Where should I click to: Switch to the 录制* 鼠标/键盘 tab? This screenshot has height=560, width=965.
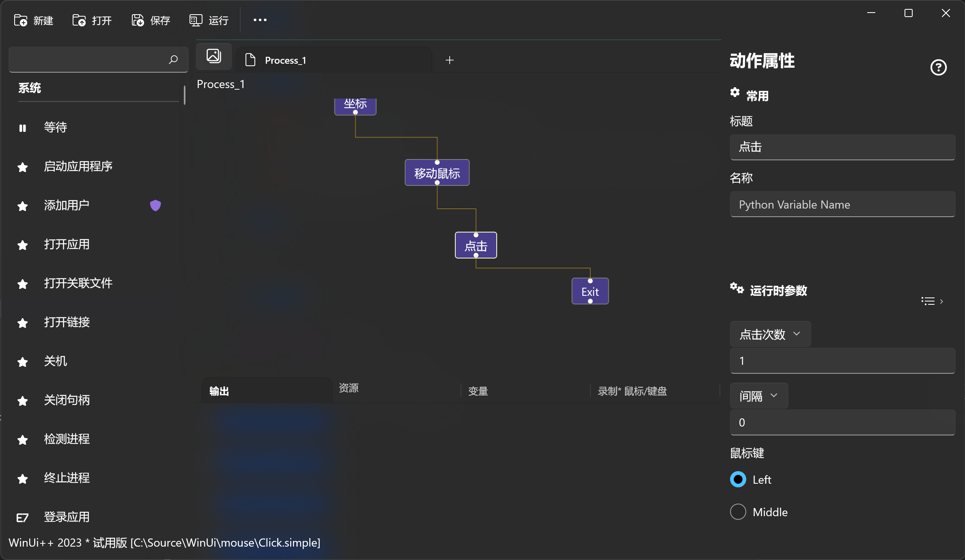632,391
